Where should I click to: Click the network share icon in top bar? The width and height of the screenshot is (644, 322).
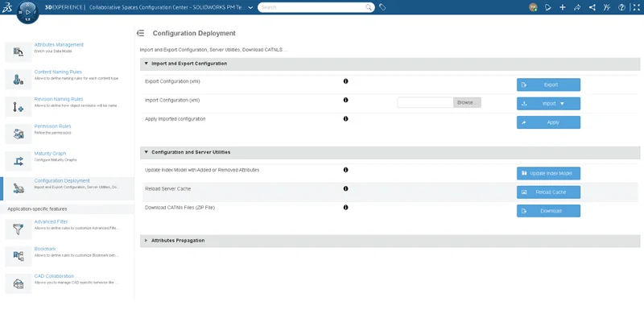click(592, 7)
